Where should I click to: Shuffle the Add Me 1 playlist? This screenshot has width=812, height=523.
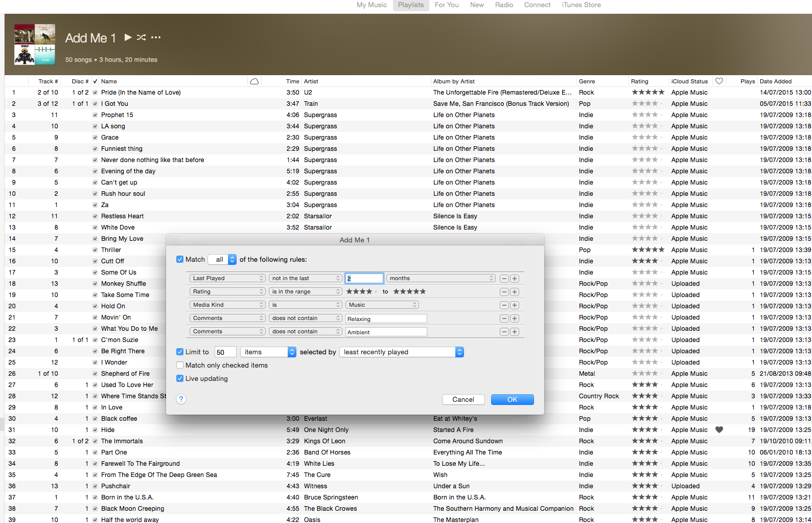142,37
